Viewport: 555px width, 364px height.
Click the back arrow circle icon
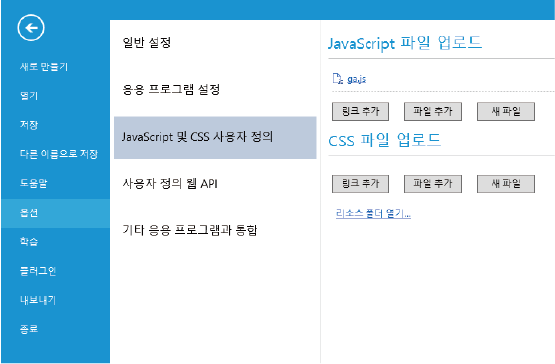click(31, 28)
